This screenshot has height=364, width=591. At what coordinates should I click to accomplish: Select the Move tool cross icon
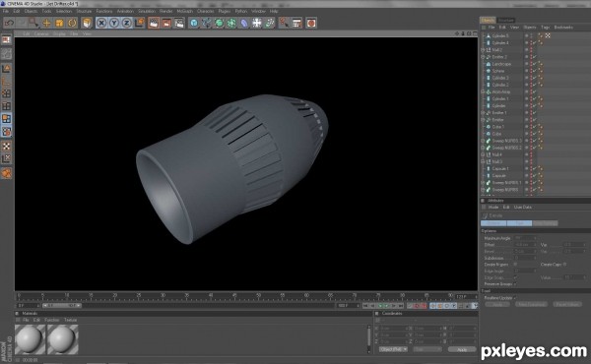coord(46,23)
